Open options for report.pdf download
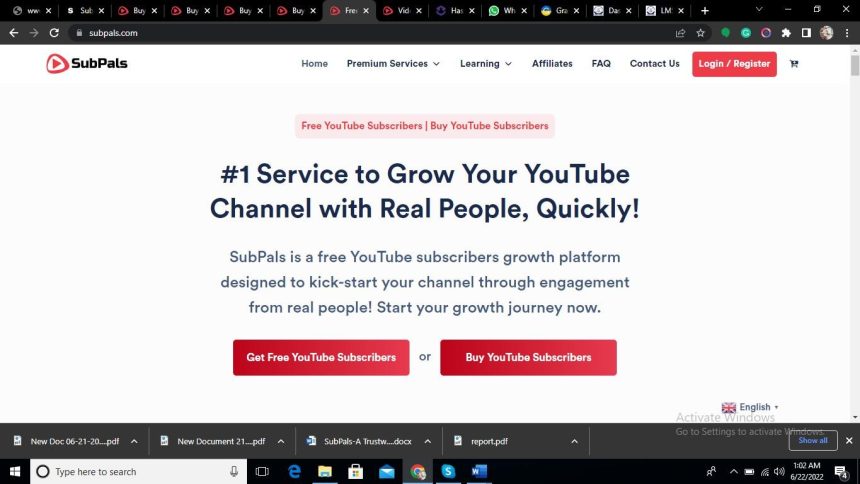This screenshot has height=484, width=860. [x=574, y=441]
